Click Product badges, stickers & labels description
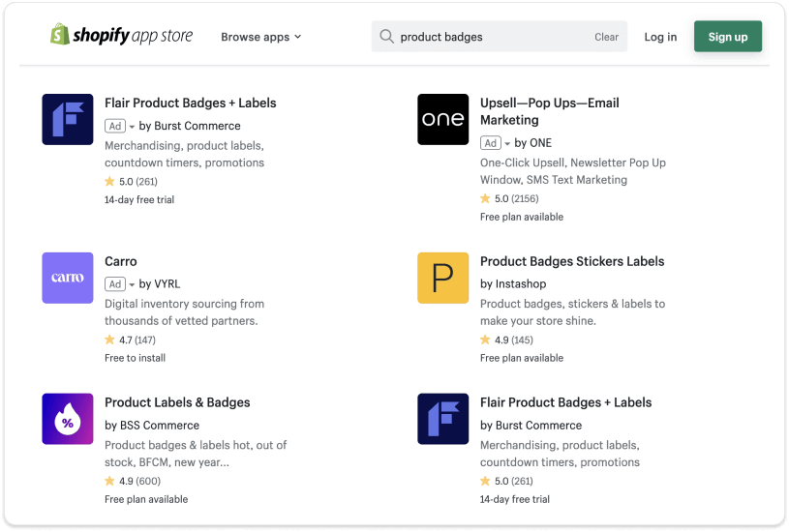 (572, 312)
